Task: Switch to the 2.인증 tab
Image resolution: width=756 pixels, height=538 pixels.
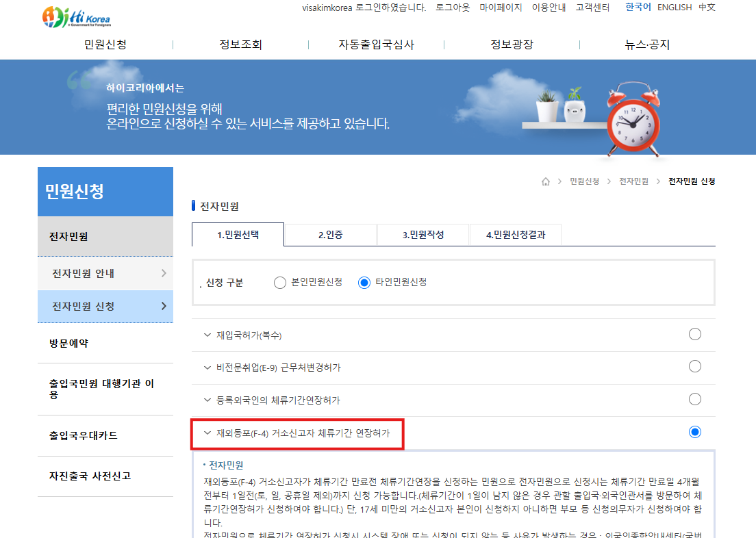Action: 331,235
